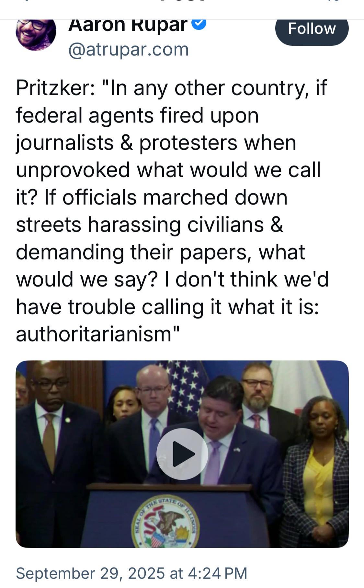Screen dimensions: 364x588
Task: Tap the blue verified badge
Action: (199, 24)
